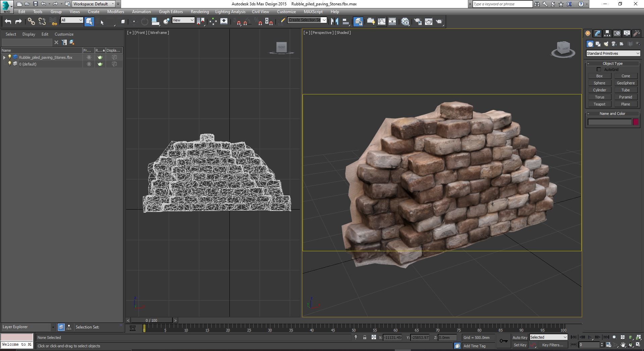Open the Display command panel tab
Viewport: 644px width, 351px height.
click(627, 33)
